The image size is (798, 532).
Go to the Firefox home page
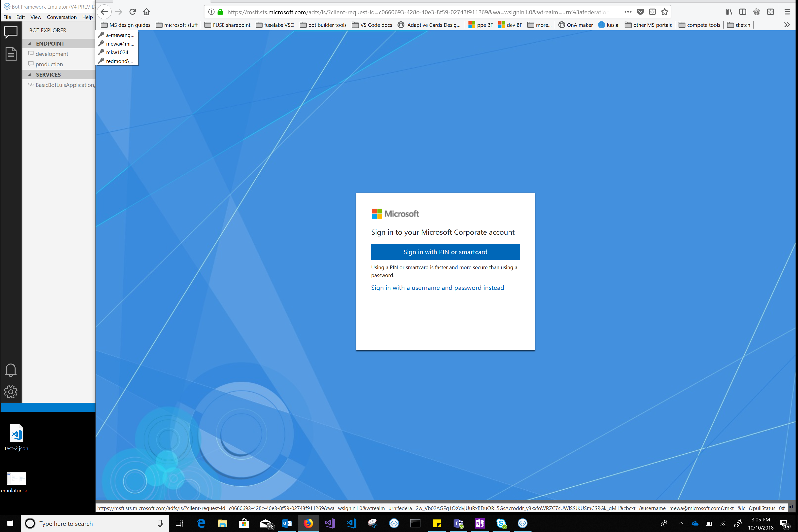pos(146,12)
